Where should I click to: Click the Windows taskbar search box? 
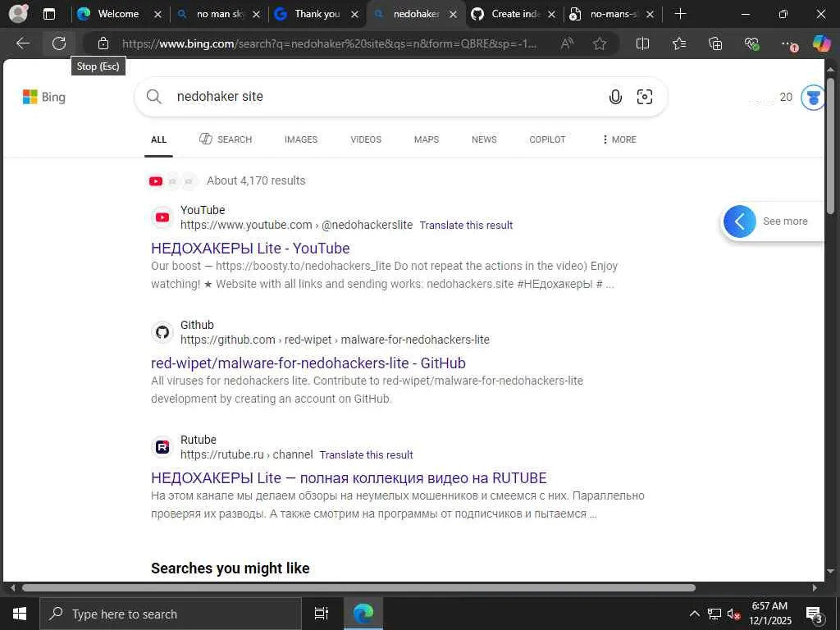(171, 614)
